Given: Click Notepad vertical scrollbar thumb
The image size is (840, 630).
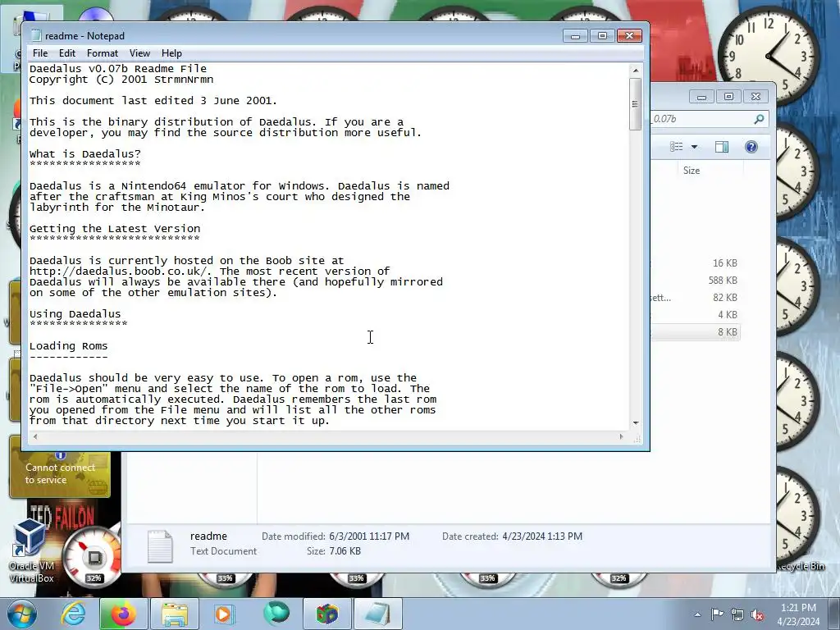Looking at the screenshot, I should point(636,104).
